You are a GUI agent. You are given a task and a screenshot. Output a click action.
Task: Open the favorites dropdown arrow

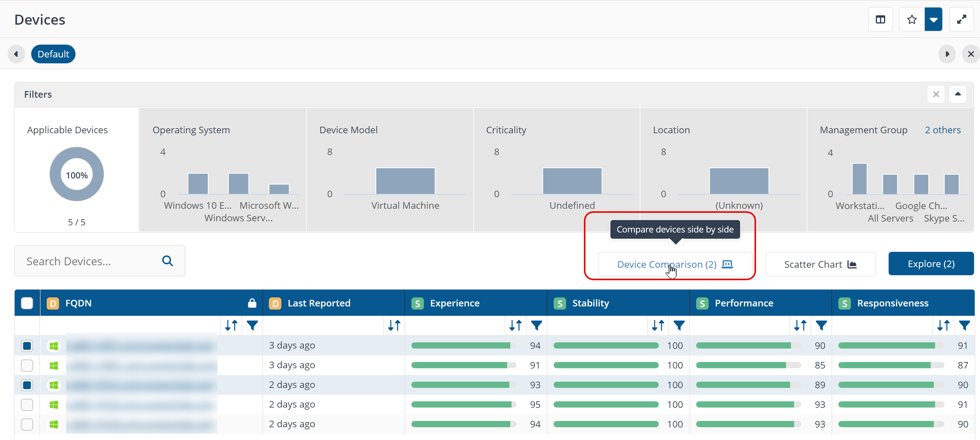click(933, 19)
